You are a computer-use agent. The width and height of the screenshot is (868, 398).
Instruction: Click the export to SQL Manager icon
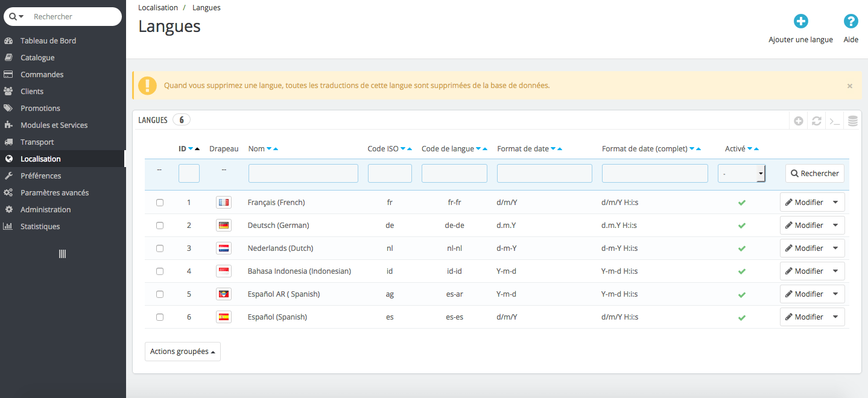pyautogui.click(x=852, y=121)
